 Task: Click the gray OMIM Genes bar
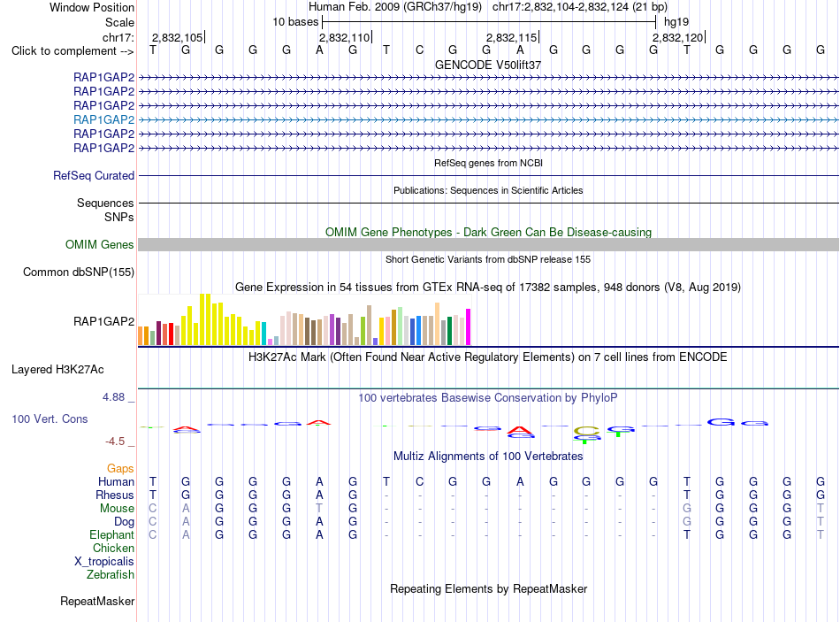point(488,244)
